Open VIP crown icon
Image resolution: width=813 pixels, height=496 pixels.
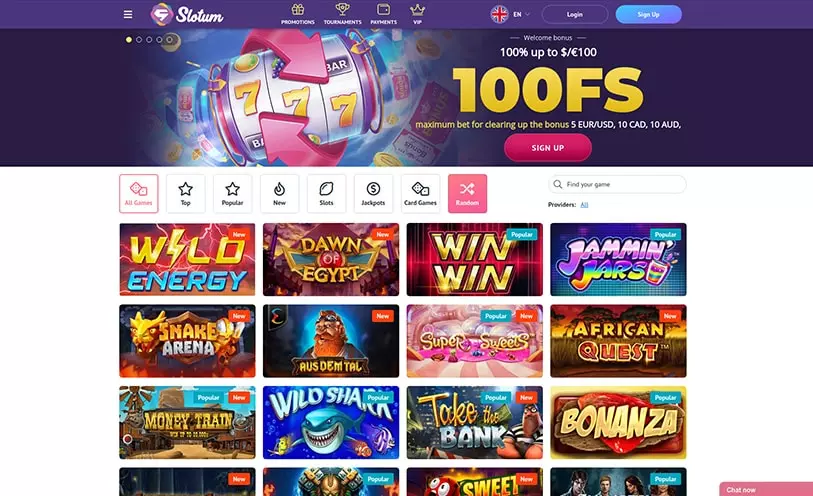(417, 9)
